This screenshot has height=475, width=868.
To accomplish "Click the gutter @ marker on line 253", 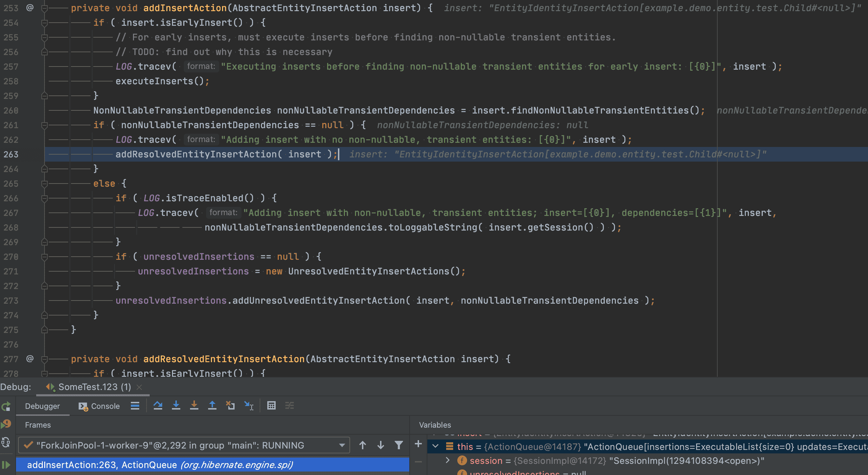I will [x=30, y=7].
